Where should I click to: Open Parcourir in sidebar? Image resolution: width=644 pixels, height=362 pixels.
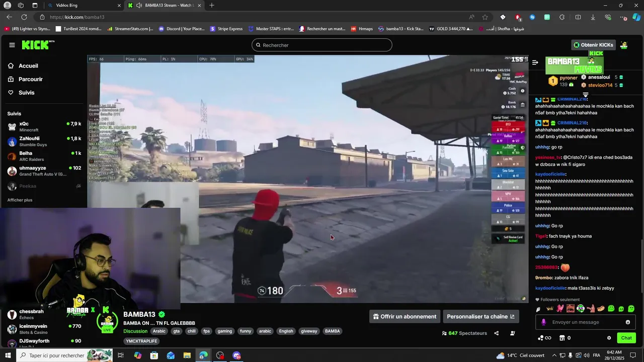(26, 79)
